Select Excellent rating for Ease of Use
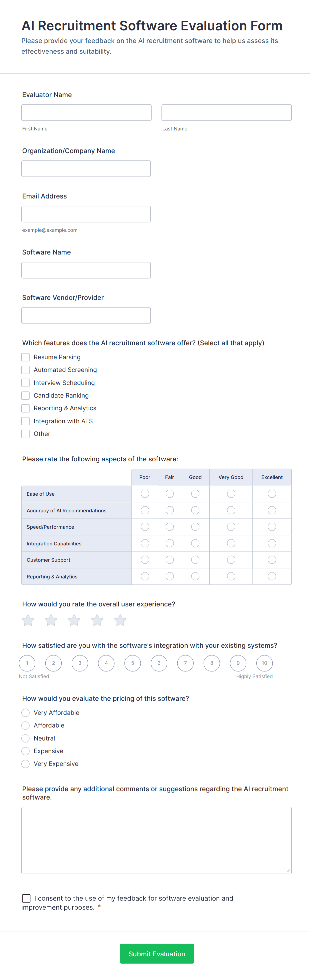Viewport: 310px width, 980px height. click(272, 493)
